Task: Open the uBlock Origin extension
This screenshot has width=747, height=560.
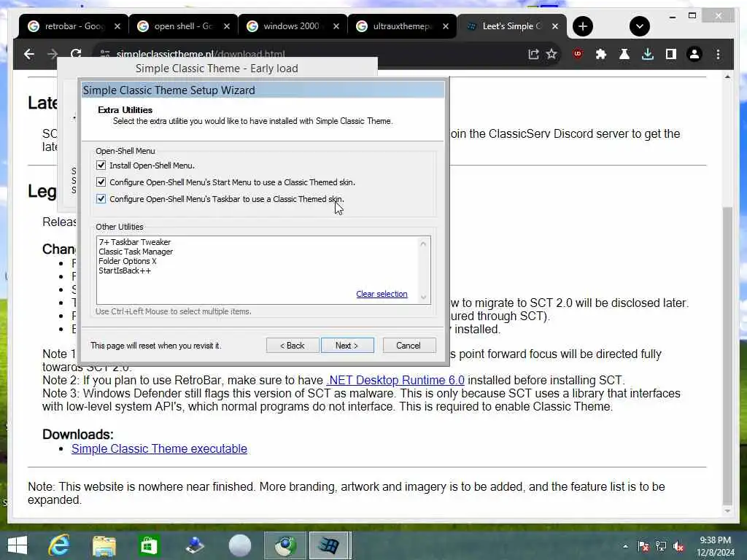Action: (x=578, y=54)
